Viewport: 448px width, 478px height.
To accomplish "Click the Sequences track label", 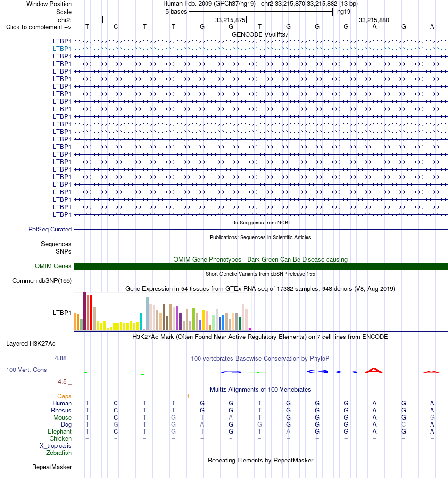I will tap(56, 244).
